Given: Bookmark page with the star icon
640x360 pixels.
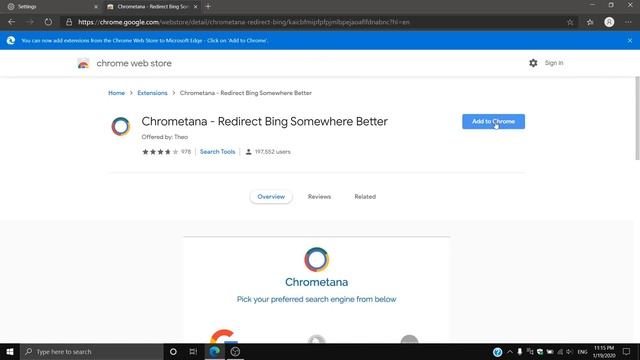Looking at the screenshot, I should [x=570, y=22].
